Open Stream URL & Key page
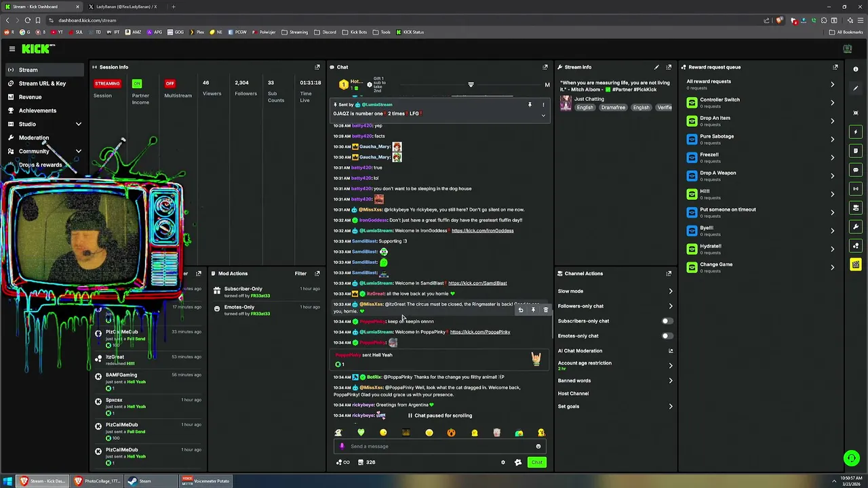 pyautogui.click(x=45, y=83)
